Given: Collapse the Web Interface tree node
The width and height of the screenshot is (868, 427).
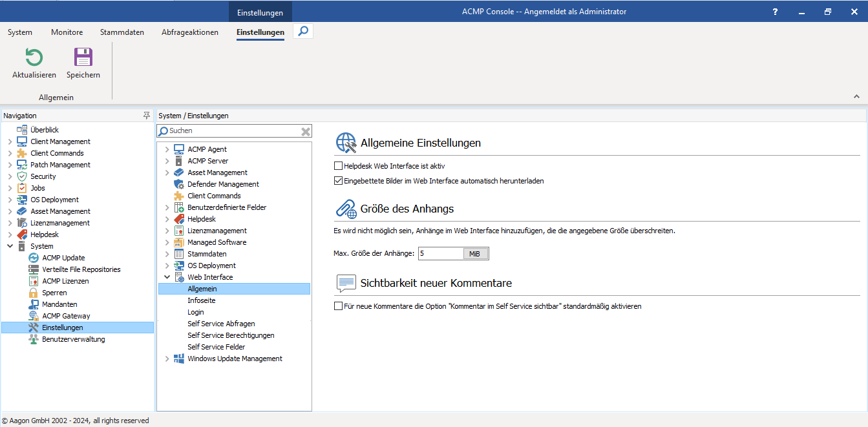Looking at the screenshot, I should point(167,276).
